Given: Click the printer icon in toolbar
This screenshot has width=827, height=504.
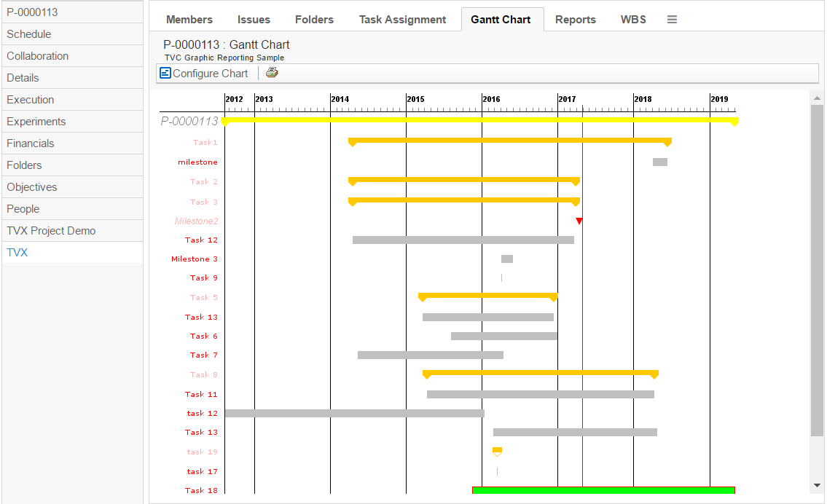Looking at the screenshot, I should [272, 73].
